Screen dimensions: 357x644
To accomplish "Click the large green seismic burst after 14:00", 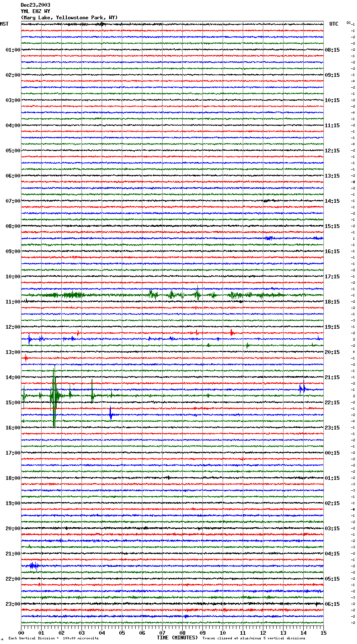I will pos(54,396).
